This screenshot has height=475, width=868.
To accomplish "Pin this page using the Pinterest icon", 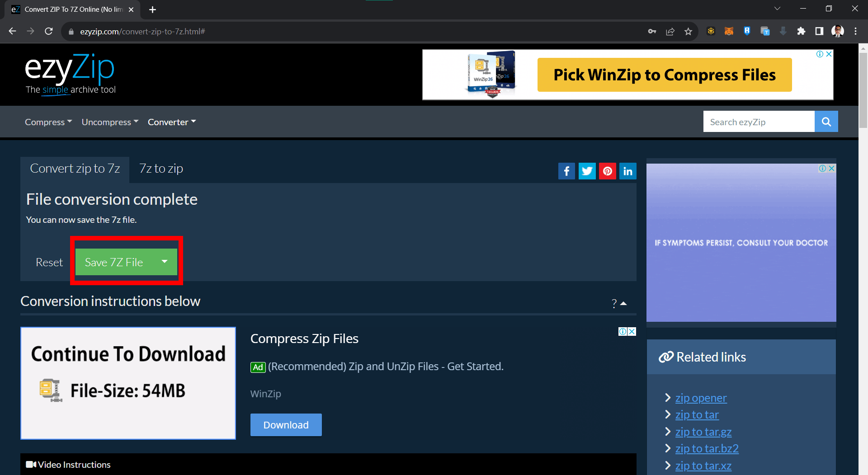I will [607, 171].
